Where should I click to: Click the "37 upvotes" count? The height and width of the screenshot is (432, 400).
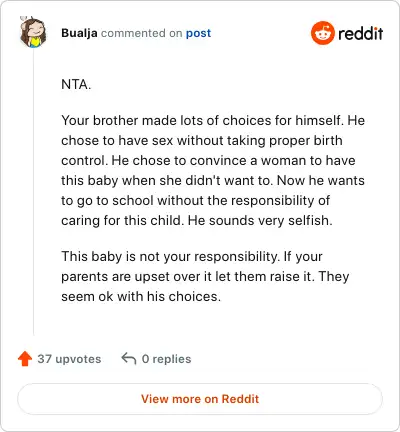(69, 359)
